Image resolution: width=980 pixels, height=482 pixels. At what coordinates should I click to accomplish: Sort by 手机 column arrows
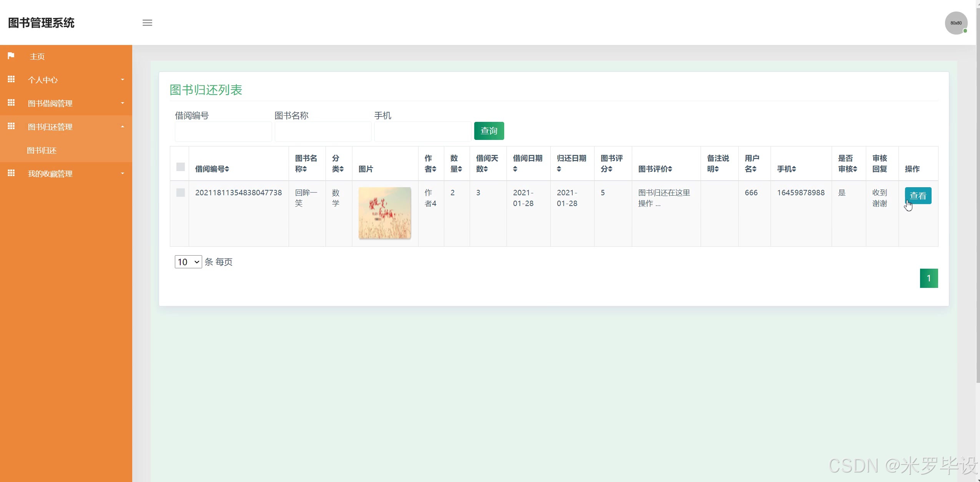click(794, 169)
